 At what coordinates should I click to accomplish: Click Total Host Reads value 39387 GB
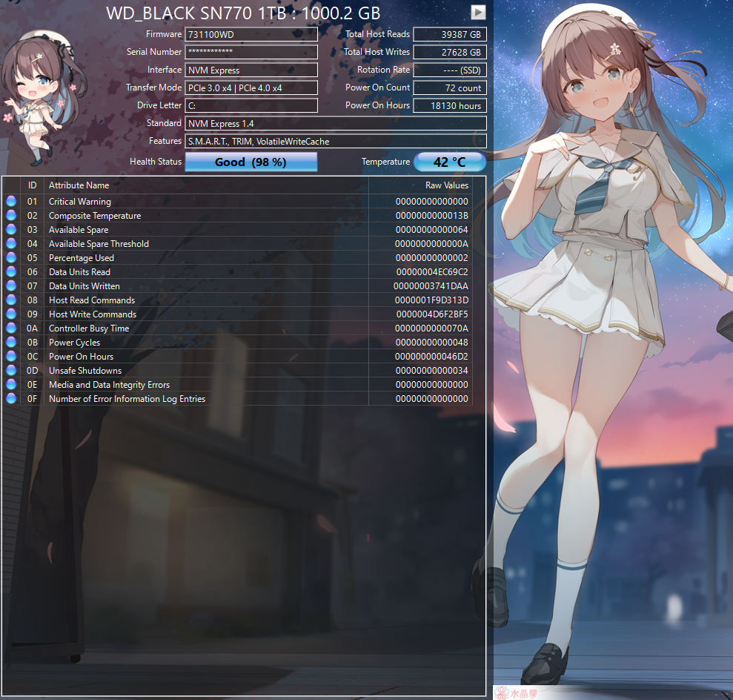(x=450, y=35)
